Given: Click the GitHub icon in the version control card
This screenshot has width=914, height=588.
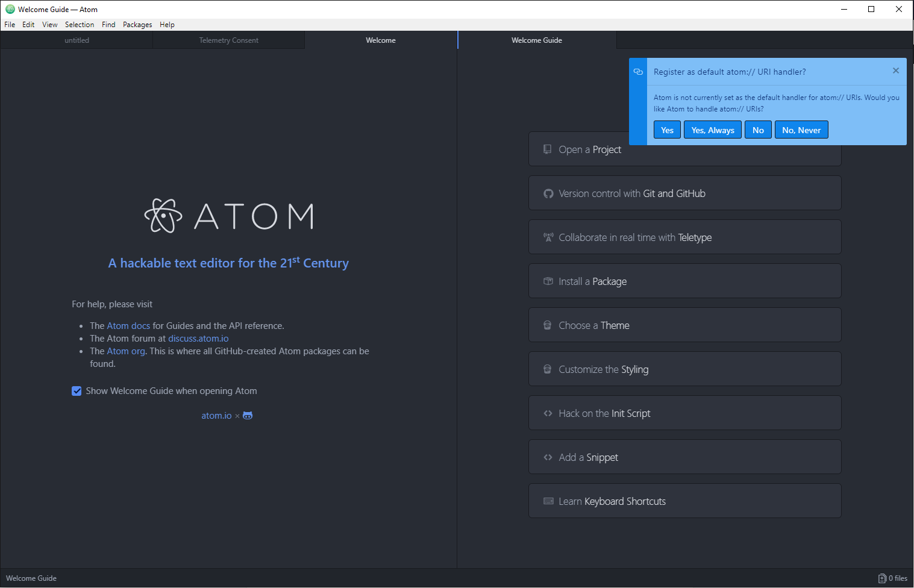Looking at the screenshot, I should click(548, 193).
